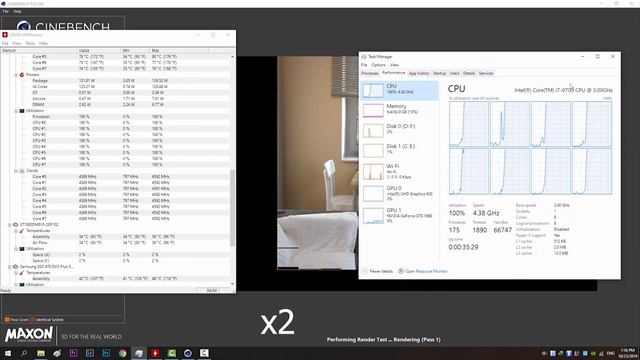Click the Open Resource Monitor icon
Screen dimensions: 640x360
pos(401,271)
